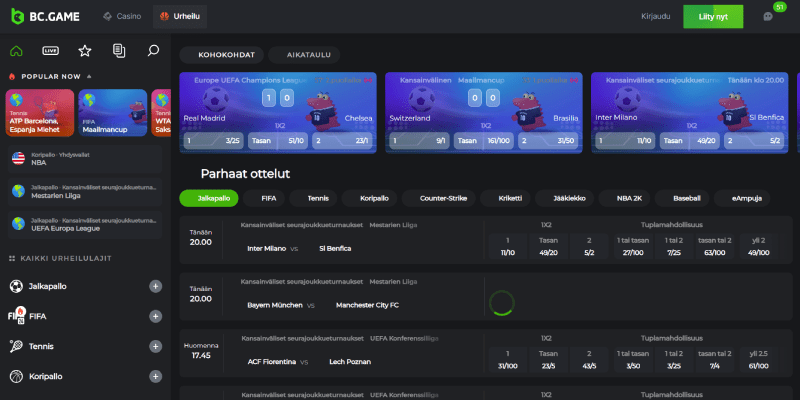This screenshot has height=400, width=800.
Task: Click the Jalkapallo soccer ball icon in sidebar
Action: (16, 286)
